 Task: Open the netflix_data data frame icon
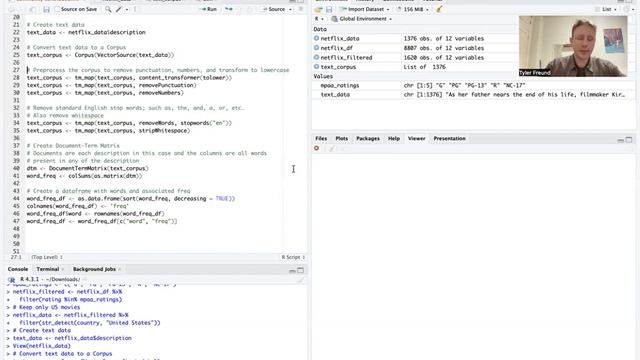pos(316,38)
